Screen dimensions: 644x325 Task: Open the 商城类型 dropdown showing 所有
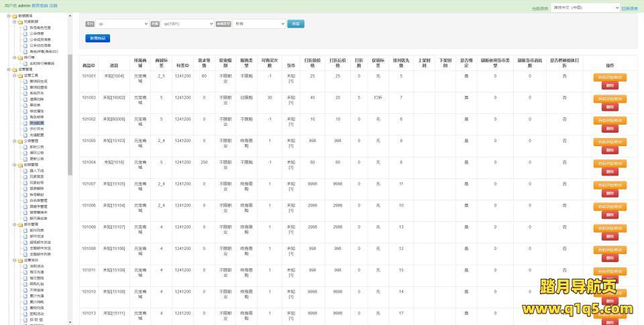tap(259, 23)
